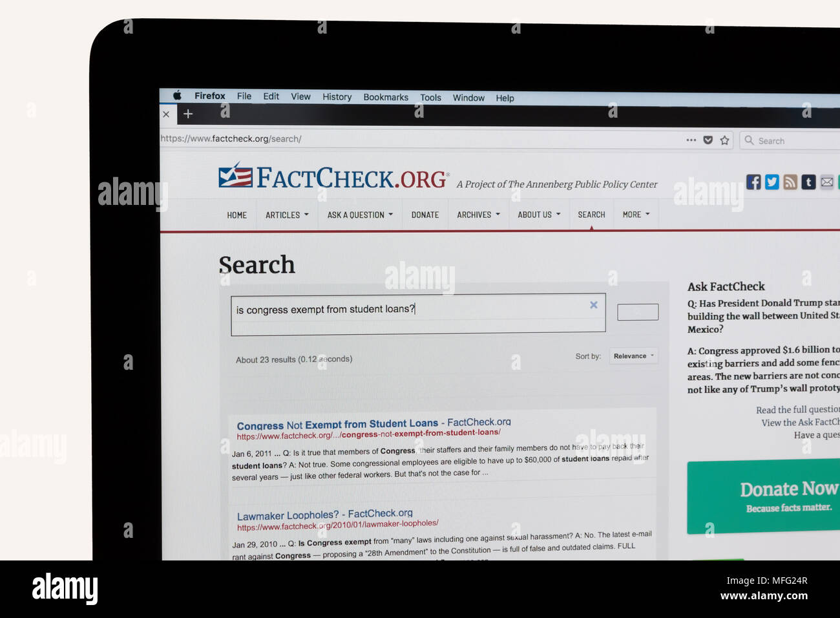Click the site search query field
840x618 pixels.
[418, 314]
